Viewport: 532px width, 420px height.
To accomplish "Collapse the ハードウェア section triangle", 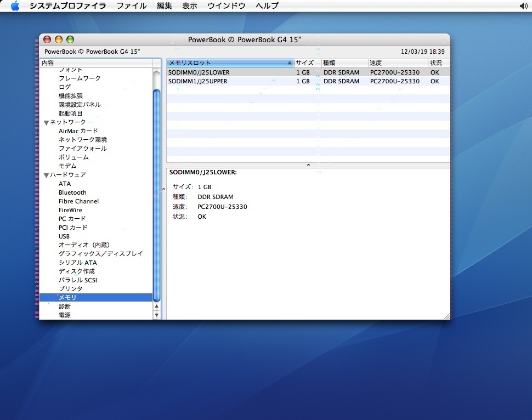I will (46, 175).
